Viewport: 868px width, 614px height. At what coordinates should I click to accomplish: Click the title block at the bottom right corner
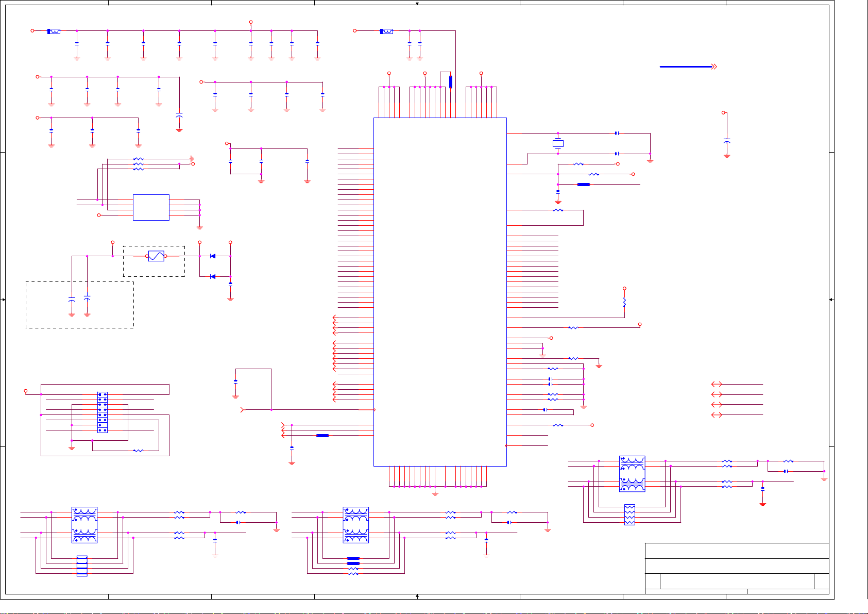click(x=737, y=568)
